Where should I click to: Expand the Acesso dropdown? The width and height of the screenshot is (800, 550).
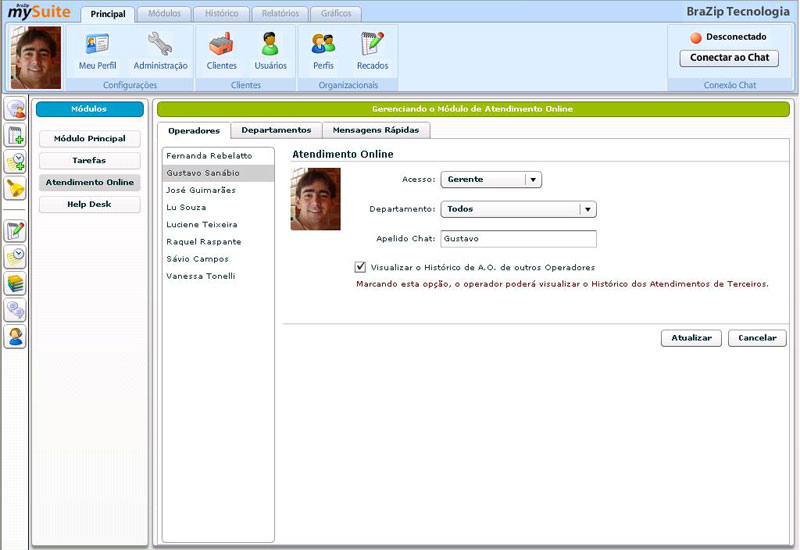coord(533,180)
